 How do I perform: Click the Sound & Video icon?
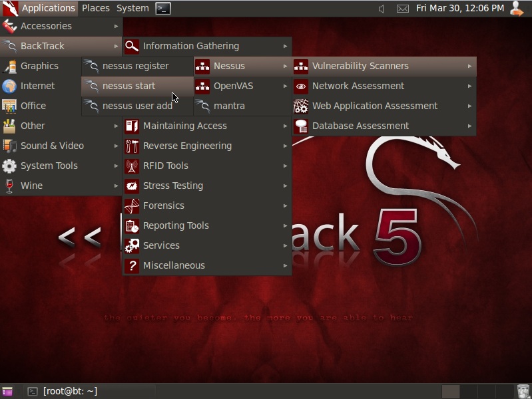pos(9,146)
